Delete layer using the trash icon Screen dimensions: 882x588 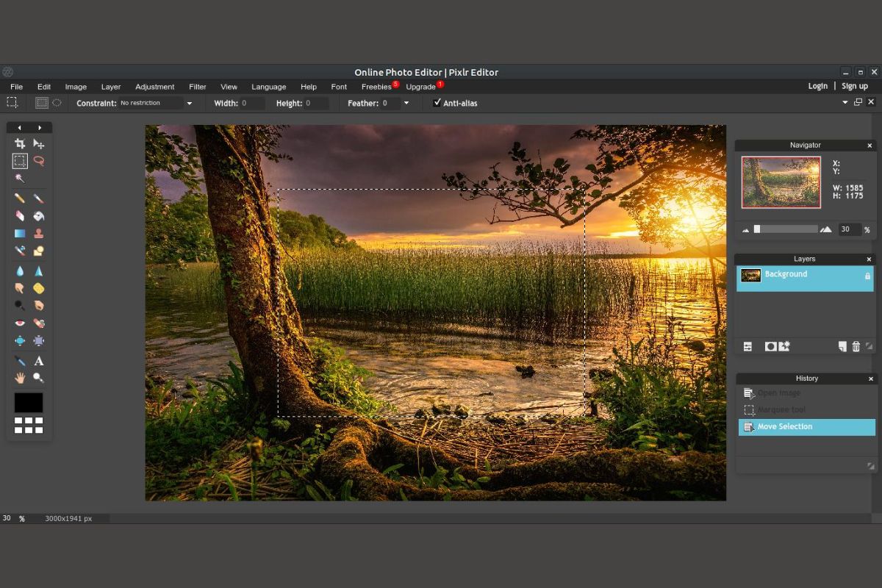pos(856,346)
